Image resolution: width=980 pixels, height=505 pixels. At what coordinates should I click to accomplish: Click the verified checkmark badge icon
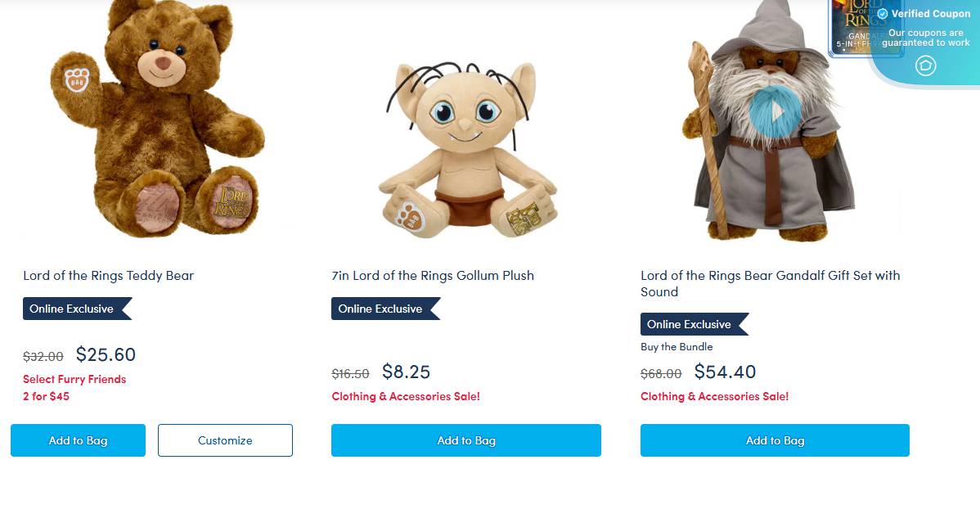coord(883,14)
